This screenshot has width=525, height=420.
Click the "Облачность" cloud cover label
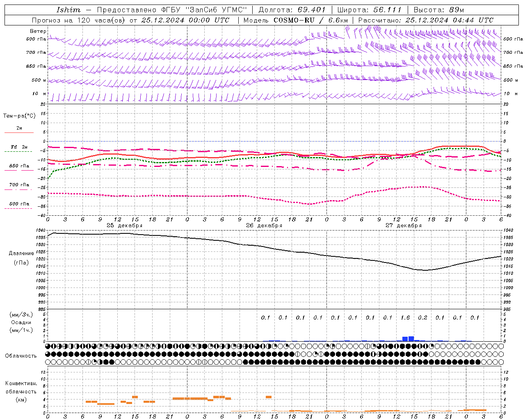point(21,356)
